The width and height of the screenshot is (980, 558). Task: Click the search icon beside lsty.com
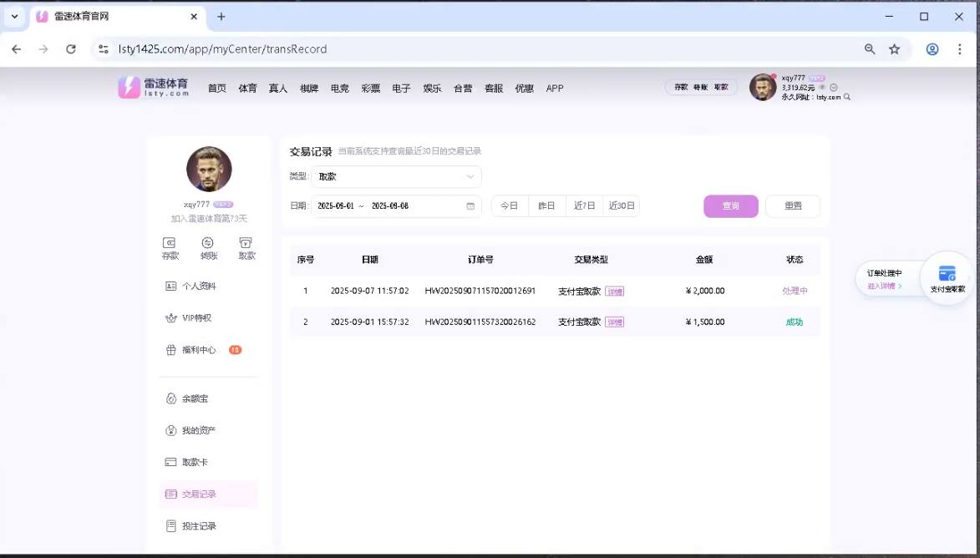coord(847,98)
